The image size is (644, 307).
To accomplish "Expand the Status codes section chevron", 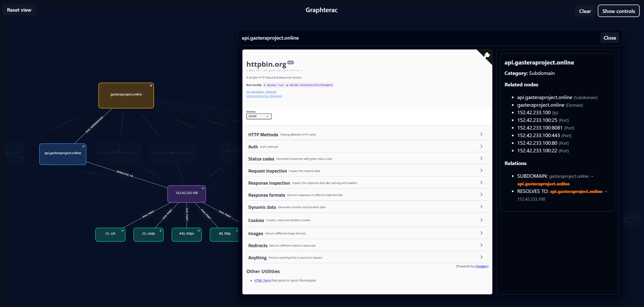I will [481, 158].
